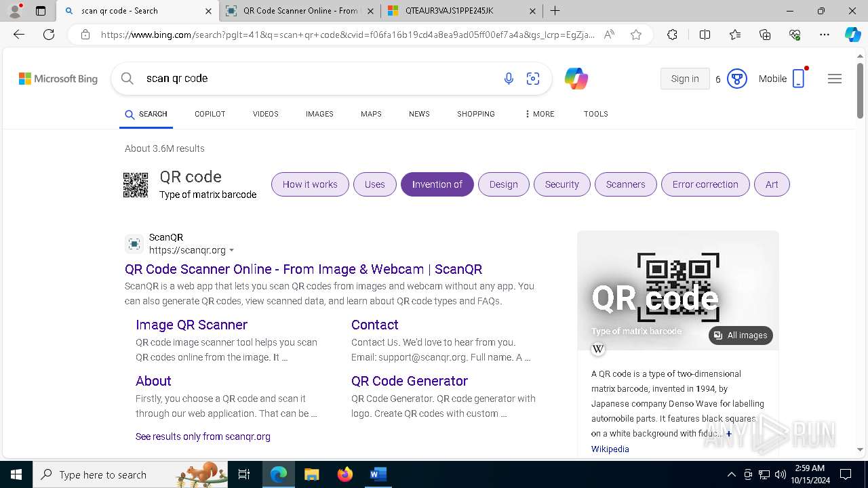The height and width of the screenshot is (488, 868).
Task: Switch to the COPILOT tab
Action: 210,114
